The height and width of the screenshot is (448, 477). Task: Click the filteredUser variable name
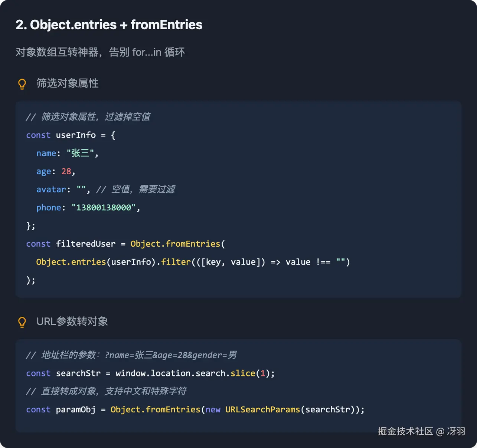(x=86, y=244)
